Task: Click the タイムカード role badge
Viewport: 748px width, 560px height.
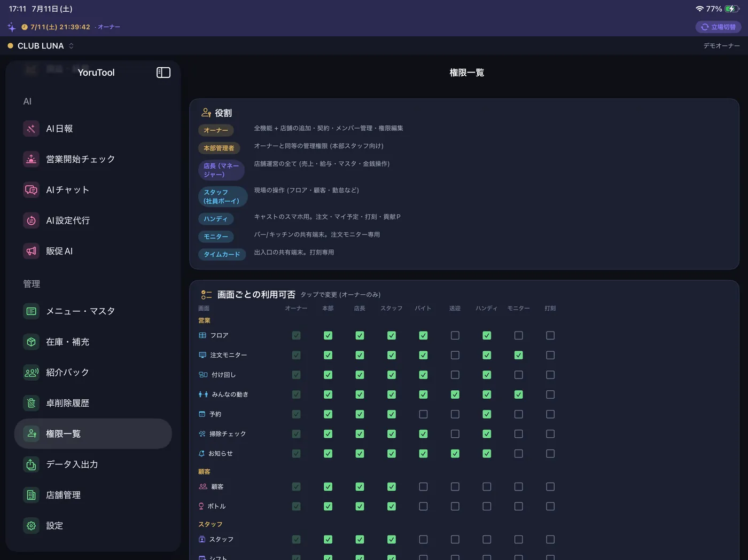Action: [222, 254]
